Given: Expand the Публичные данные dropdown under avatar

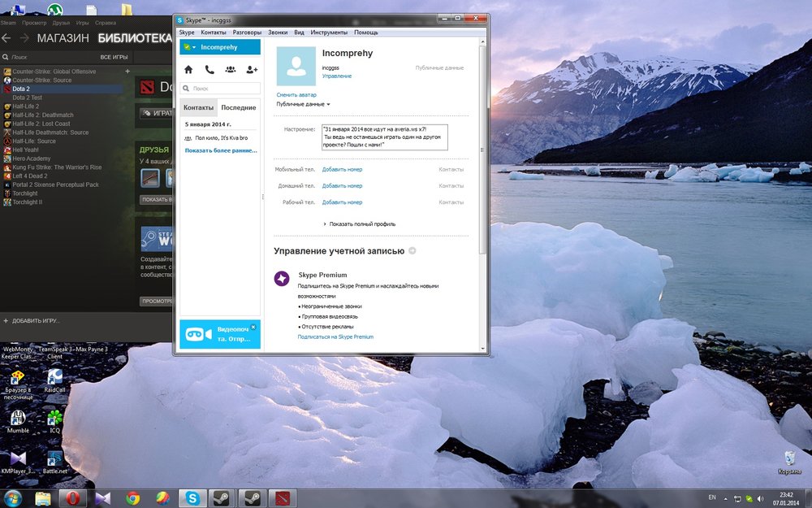Looking at the screenshot, I should pyautogui.click(x=303, y=104).
